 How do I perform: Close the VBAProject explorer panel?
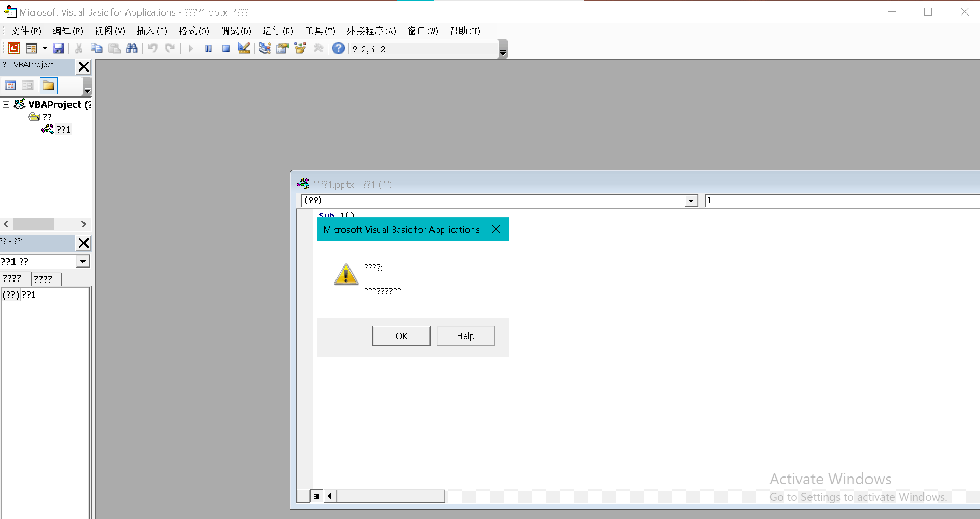[x=83, y=66]
